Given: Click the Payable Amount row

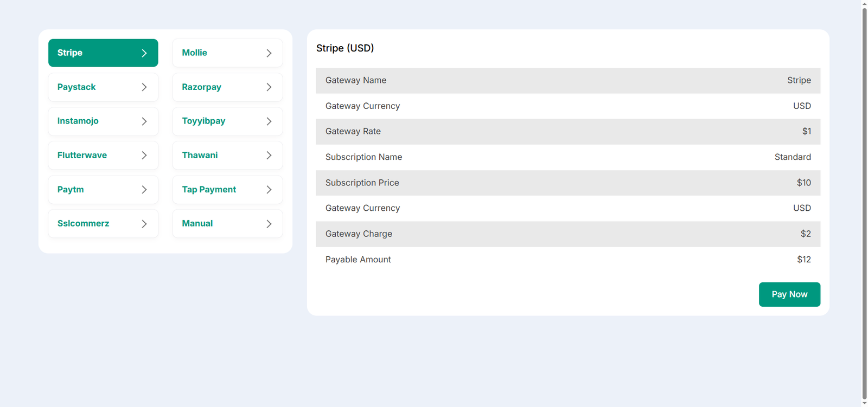Looking at the screenshot, I should click(x=567, y=260).
